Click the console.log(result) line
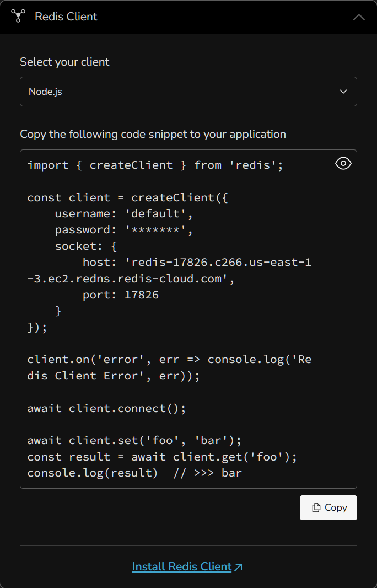The width and height of the screenshot is (377, 588). [134, 473]
